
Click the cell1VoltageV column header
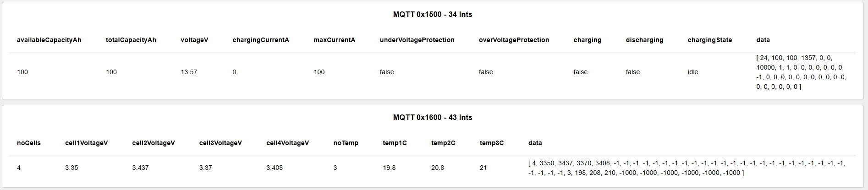(x=86, y=143)
